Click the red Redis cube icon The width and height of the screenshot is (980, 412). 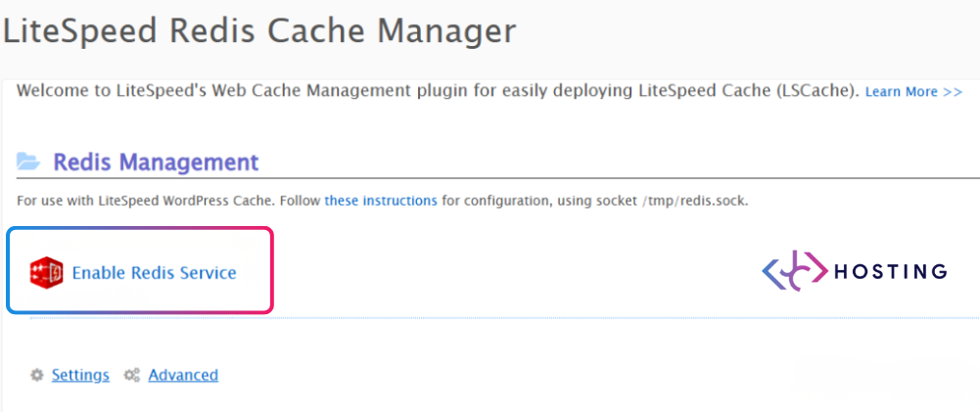(46, 272)
